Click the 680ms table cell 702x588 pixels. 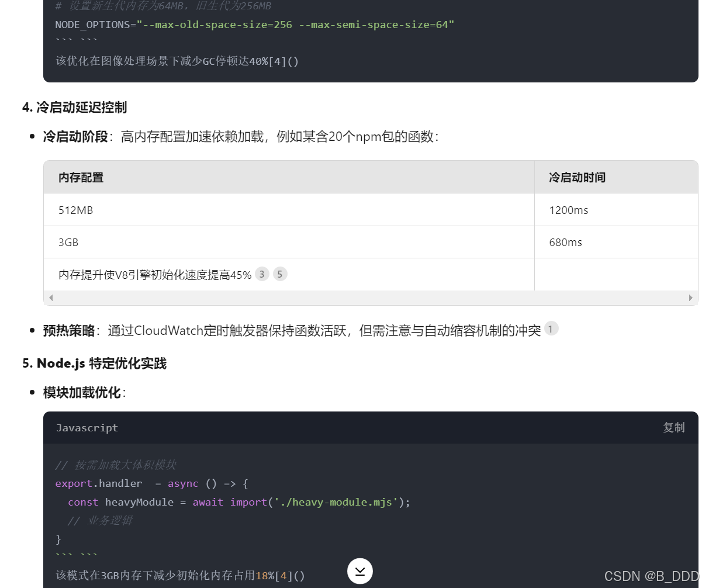click(x=616, y=242)
